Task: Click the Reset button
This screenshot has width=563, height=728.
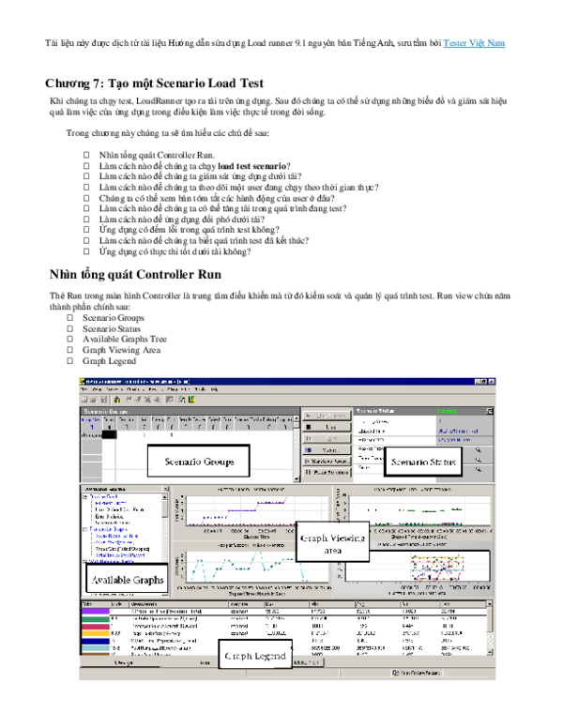Action: tap(327, 438)
